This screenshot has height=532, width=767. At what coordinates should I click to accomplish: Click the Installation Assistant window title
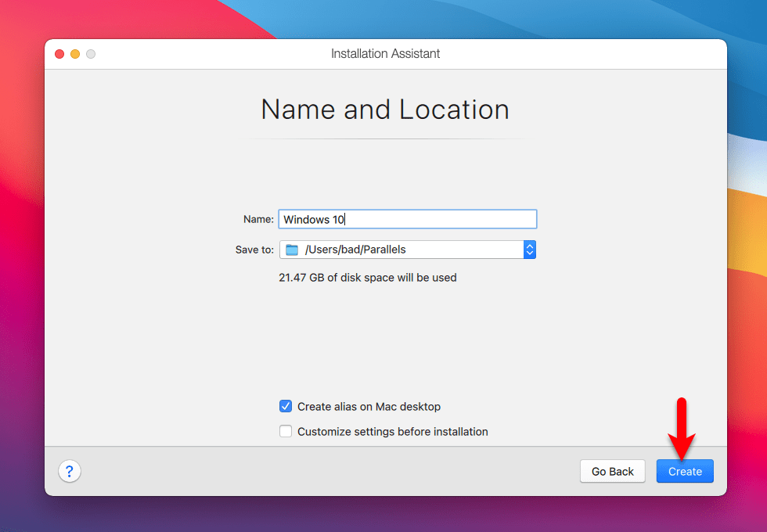click(385, 53)
